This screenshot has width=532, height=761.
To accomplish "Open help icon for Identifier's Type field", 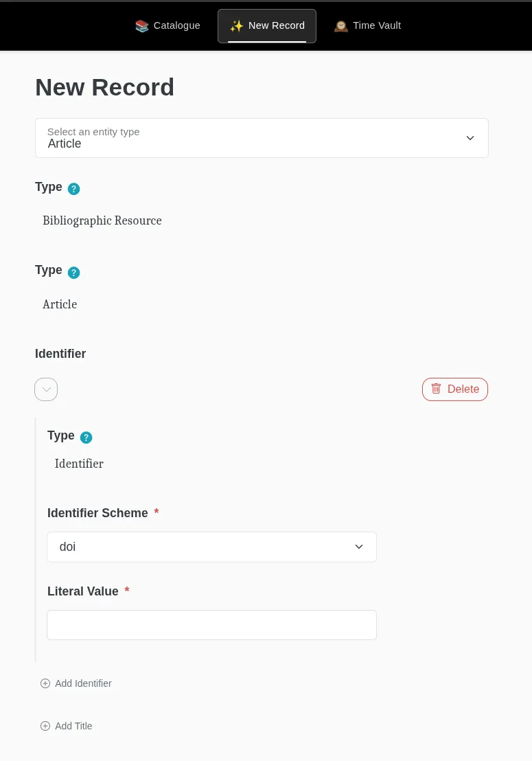I will click(86, 438).
